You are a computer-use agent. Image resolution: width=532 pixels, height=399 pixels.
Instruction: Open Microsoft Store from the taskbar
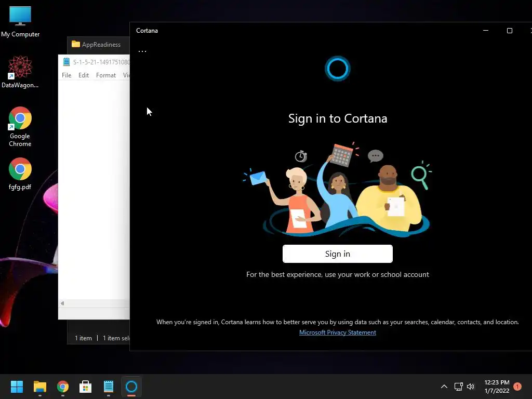pos(86,387)
